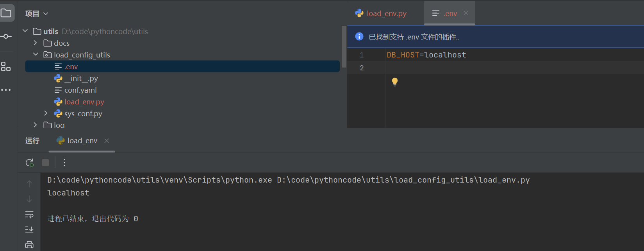
Task: Click the print icon in the console
Action: 29,245
